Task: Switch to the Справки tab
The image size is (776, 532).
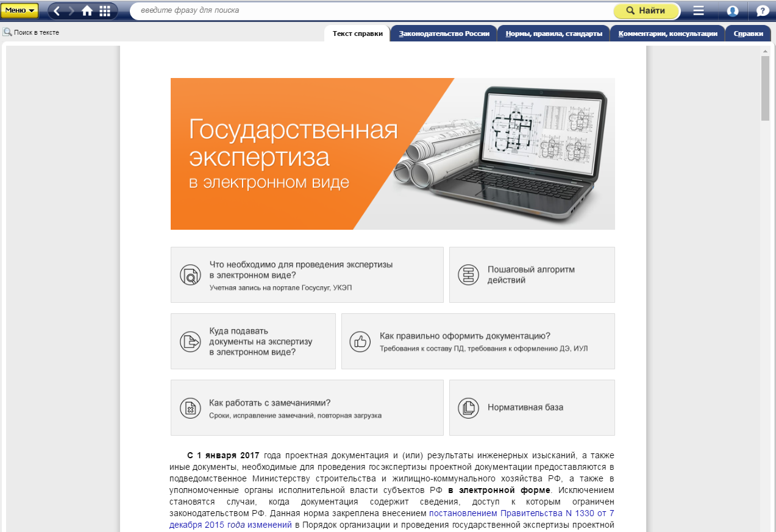Action: tap(749, 34)
